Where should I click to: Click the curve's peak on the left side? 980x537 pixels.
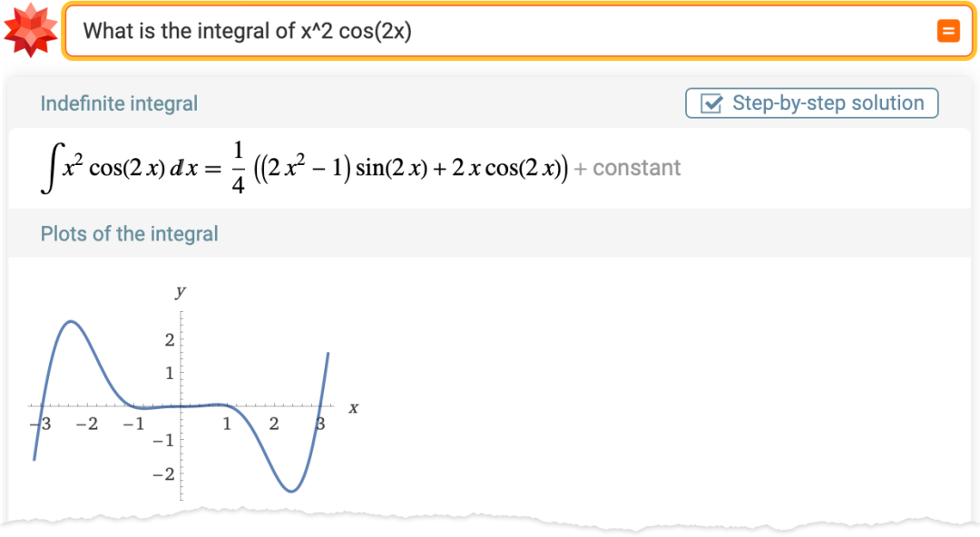[71, 321]
